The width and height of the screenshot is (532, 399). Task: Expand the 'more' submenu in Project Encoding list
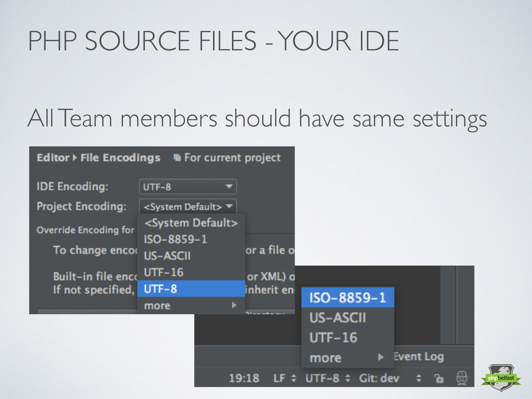(191, 305)
